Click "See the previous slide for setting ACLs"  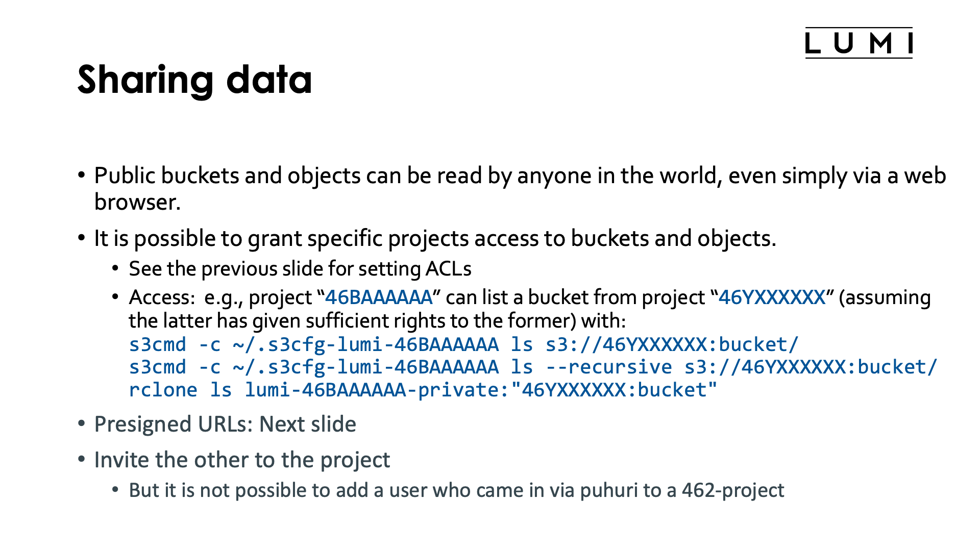(300, 269)
